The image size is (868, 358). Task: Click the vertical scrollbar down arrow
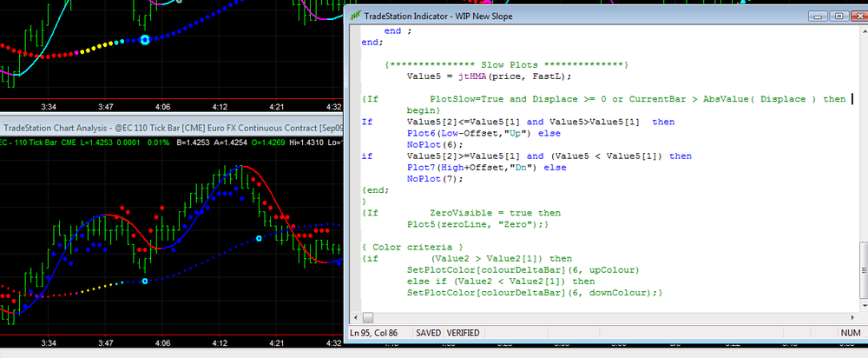coord(864,306)
